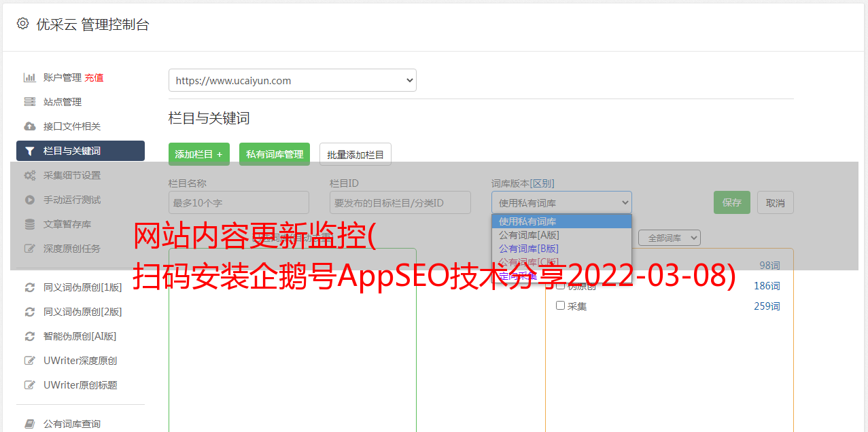Select the 公有词库[B版] option
Viewport: 868px width, 432px height.
click(x=561, y=249)
